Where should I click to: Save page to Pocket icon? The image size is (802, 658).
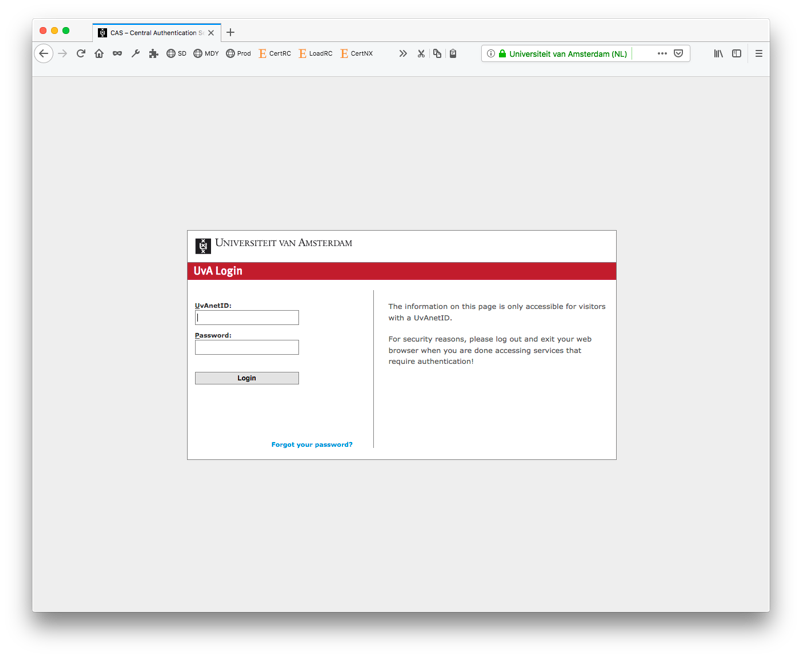678,53
